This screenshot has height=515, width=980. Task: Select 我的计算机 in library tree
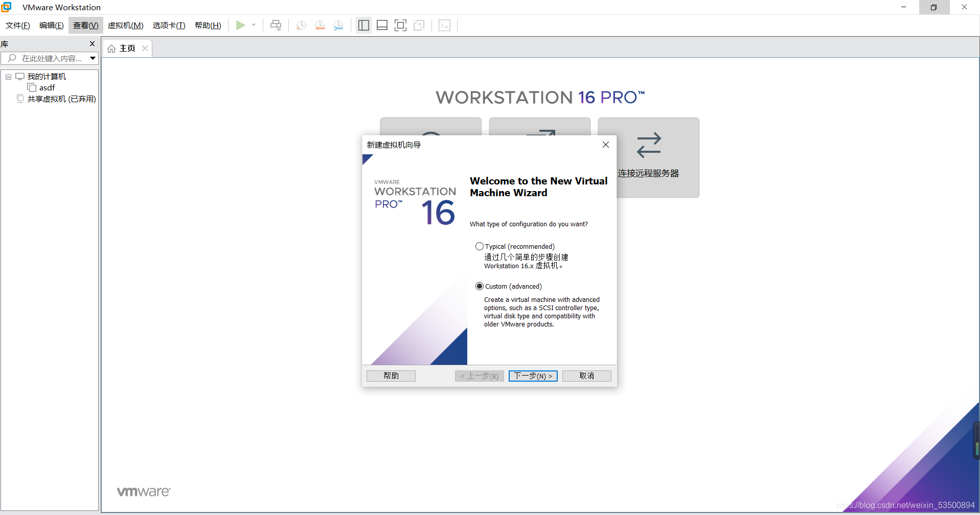(47, 77)
